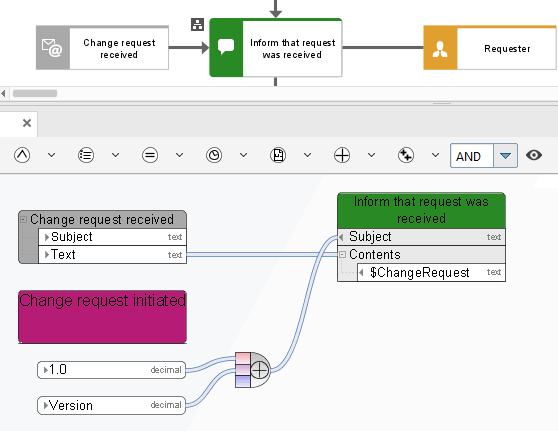Viewport: 558px width, 431px height.
Task: Open dropdown next to plus operator icon
Action: tap(372, 155)
